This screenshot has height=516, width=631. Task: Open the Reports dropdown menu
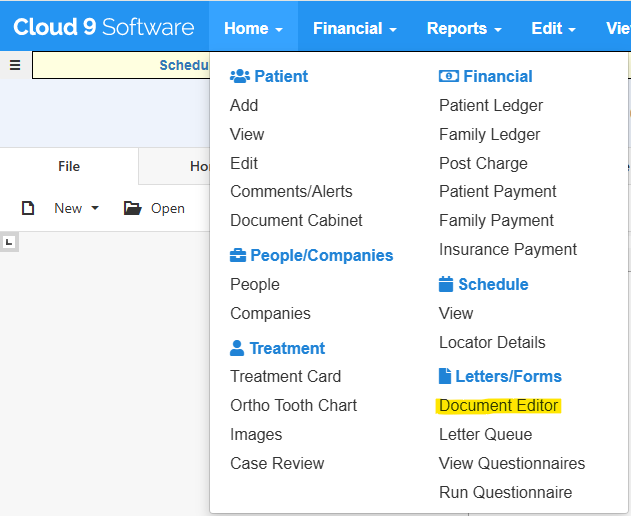pyautogui.click(x=464, y=29)
